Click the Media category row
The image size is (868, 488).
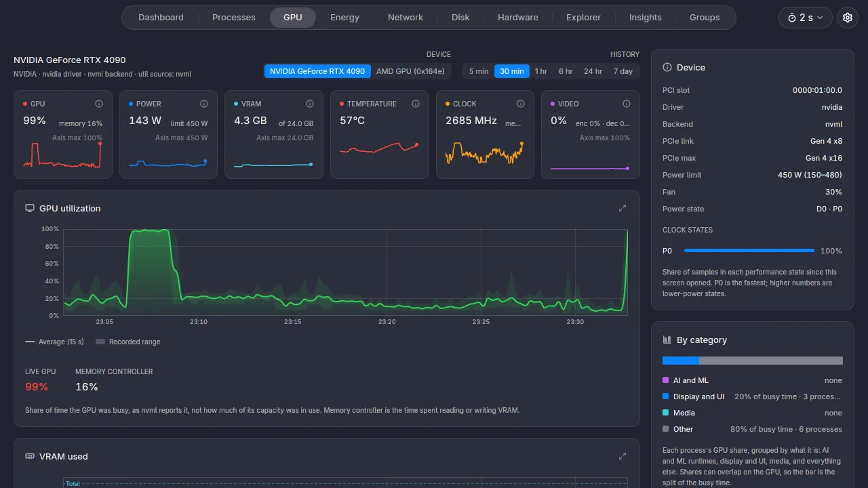point(753,413)
